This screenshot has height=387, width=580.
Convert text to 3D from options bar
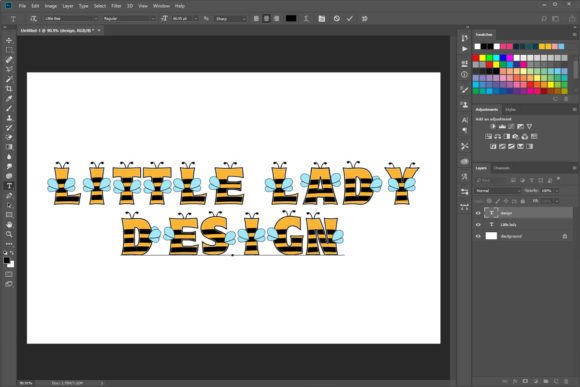[364, 18]
